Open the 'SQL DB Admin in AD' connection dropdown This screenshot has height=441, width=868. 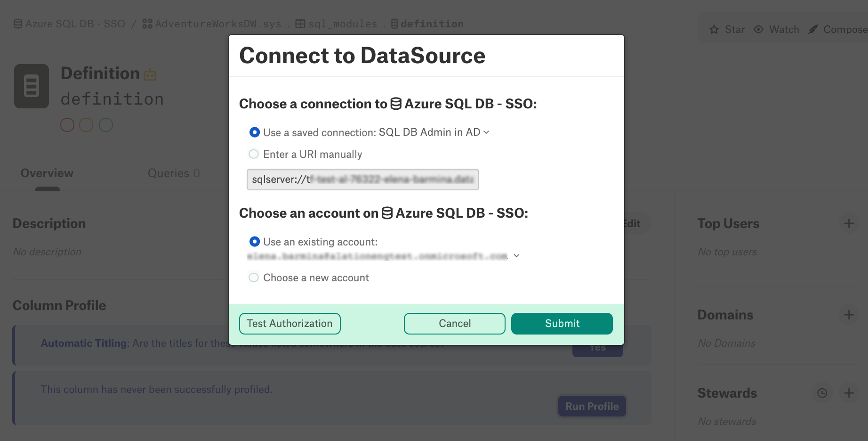434,132
